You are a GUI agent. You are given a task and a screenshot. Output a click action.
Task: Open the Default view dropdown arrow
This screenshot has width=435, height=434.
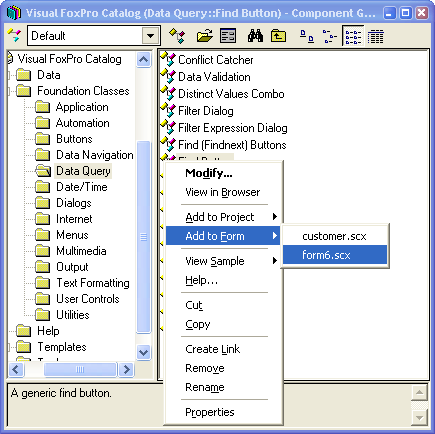(x=150, y=36)
